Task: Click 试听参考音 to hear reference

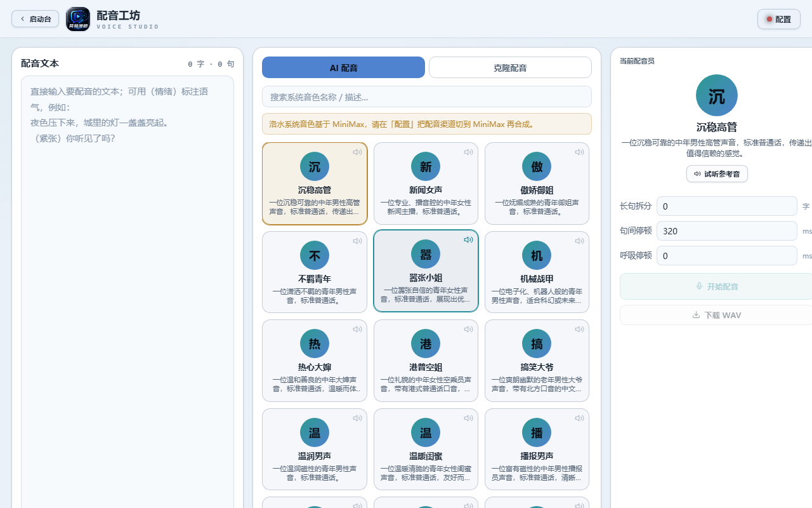Action: [x=717, y=173]
